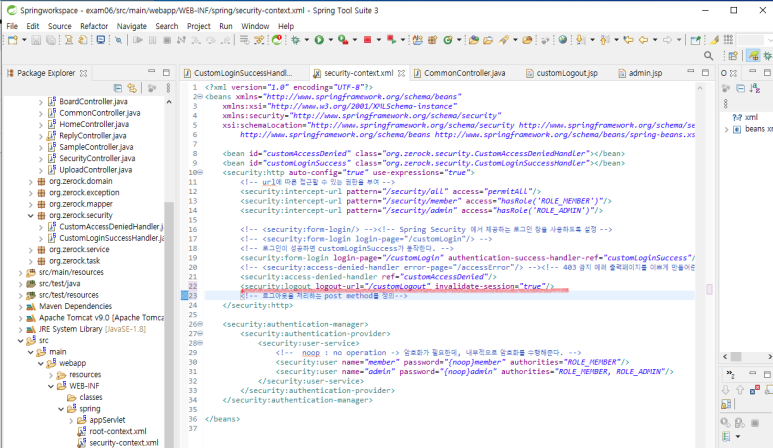Select Apache Tomcat v9.0 library
Screen dimensions: 773x448
[101, 317]
